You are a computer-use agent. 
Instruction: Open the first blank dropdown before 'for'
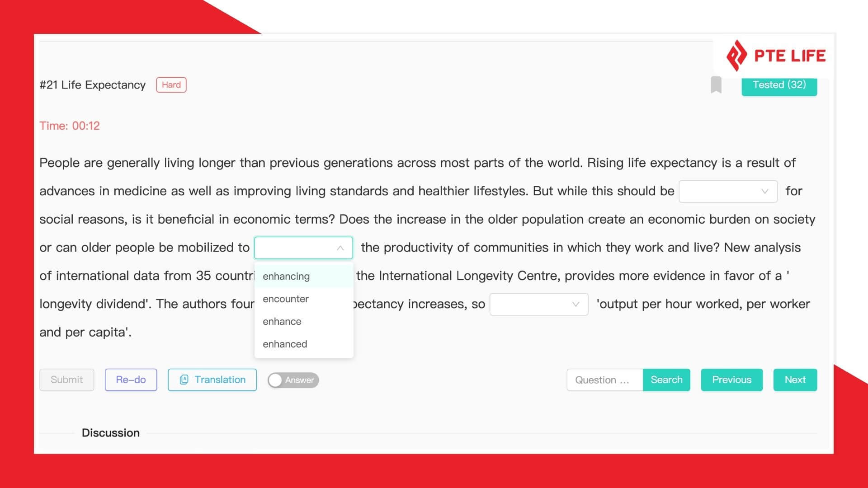click(x=728, y=191)
